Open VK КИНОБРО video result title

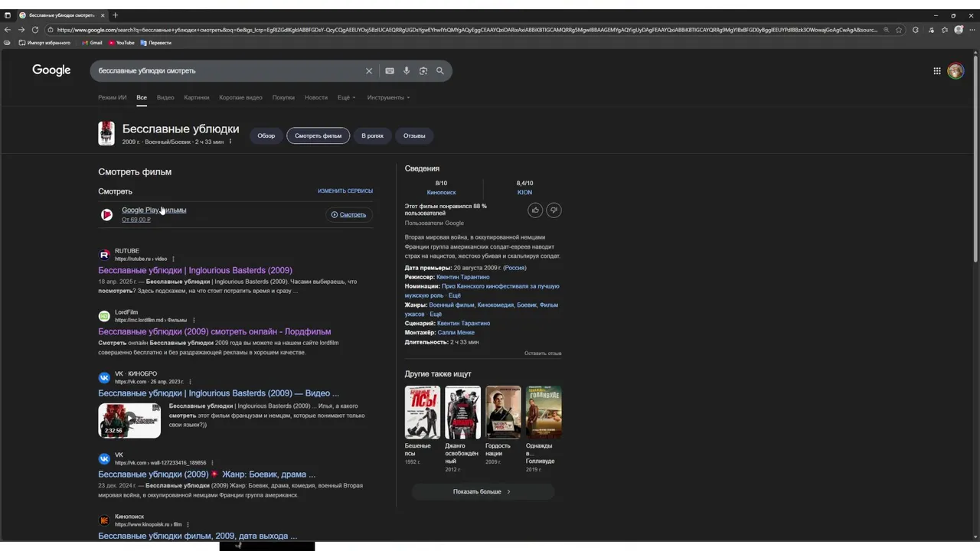(218, 393)
